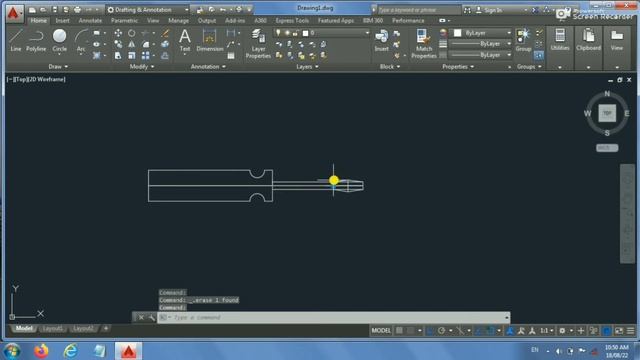Image resolution: width=640 pixels, height=360 pixels.
Task: Select the Stretch tool in Modify panel
Action: tap(118, 55)
